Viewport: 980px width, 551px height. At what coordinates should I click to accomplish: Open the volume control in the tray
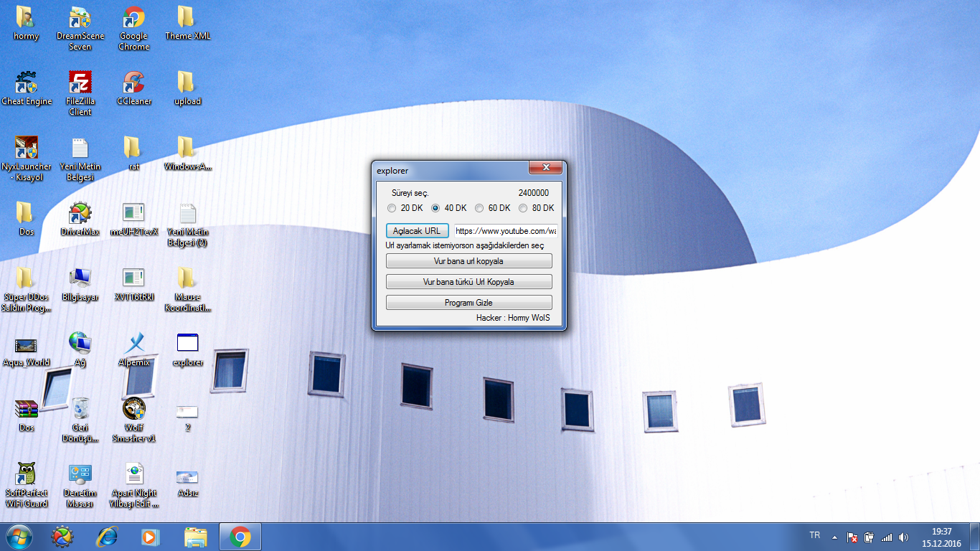point(903,537)
